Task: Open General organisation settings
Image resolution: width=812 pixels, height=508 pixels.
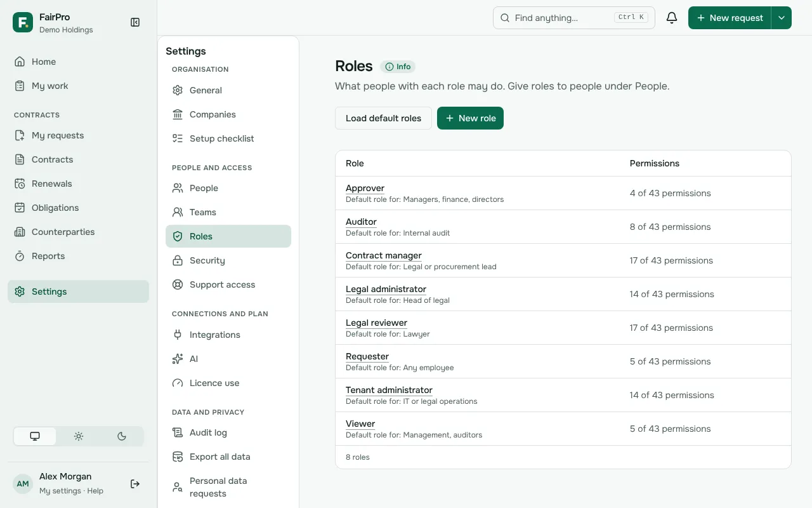Action: click(228, 90)
